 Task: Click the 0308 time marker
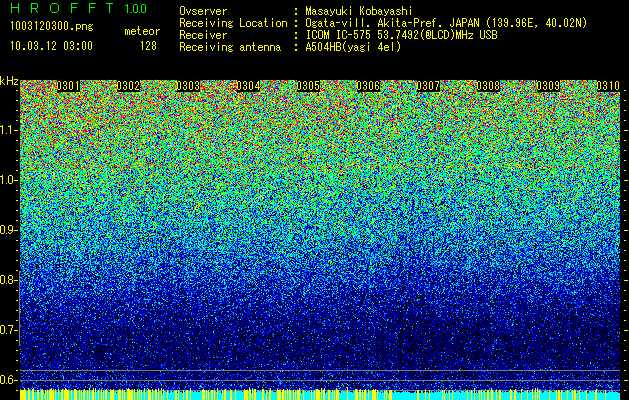[488, 86]
